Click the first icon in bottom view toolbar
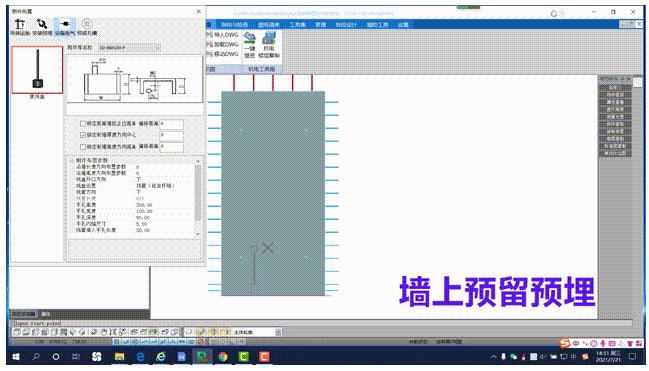 tap(17, 332)
